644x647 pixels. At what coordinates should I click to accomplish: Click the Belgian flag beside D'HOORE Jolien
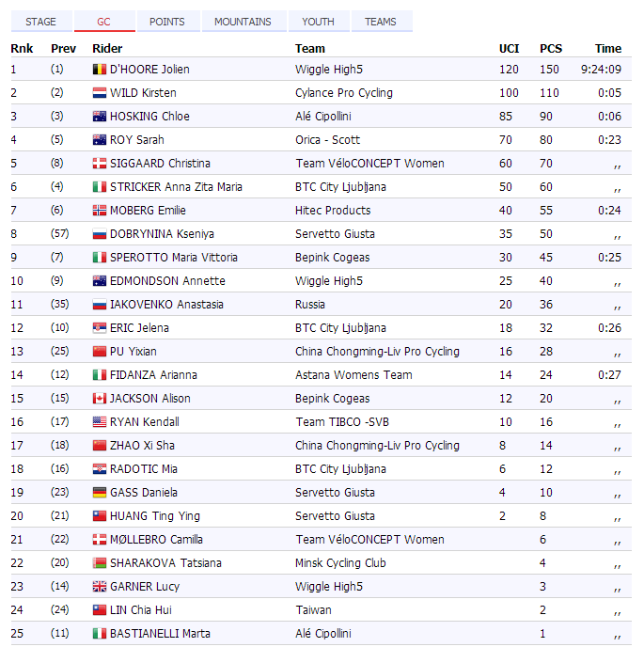(x=99, y=70)
